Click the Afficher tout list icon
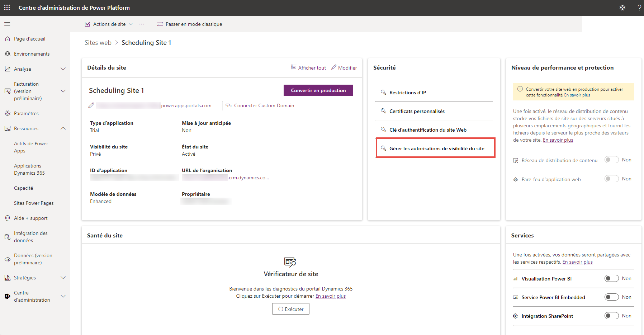Viewport: 644px width, 335px height. coord(294,67)
